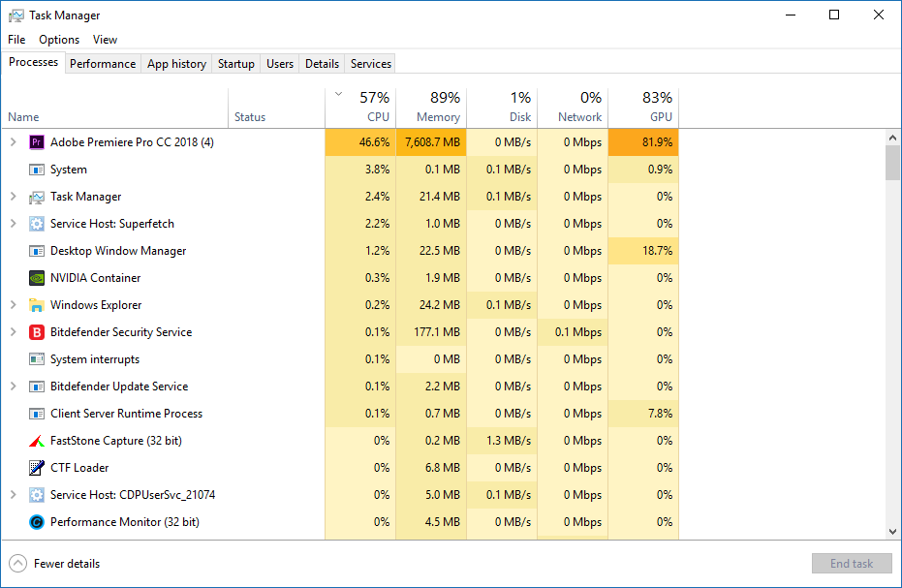Click the Performance Monitor icon
The width and height of the screenshot is (902, 588).
[x=36, y=522]
